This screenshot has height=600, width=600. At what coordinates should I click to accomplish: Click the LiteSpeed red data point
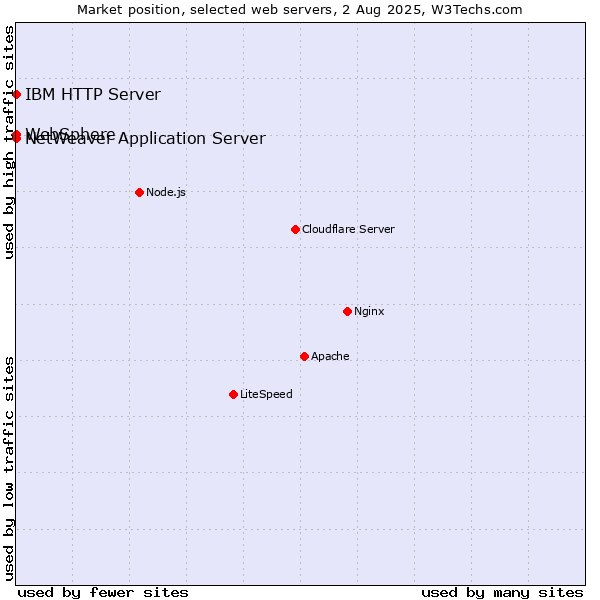tap(234, 395)
